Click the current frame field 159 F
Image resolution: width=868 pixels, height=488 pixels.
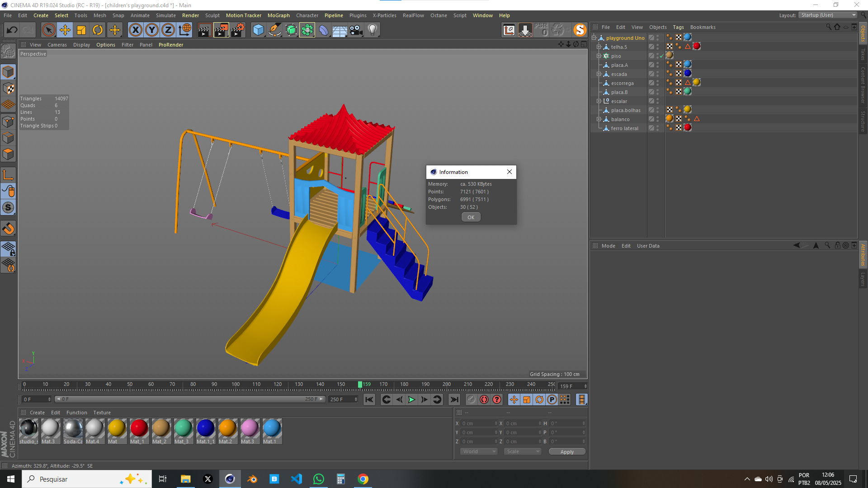coord(572,386)
